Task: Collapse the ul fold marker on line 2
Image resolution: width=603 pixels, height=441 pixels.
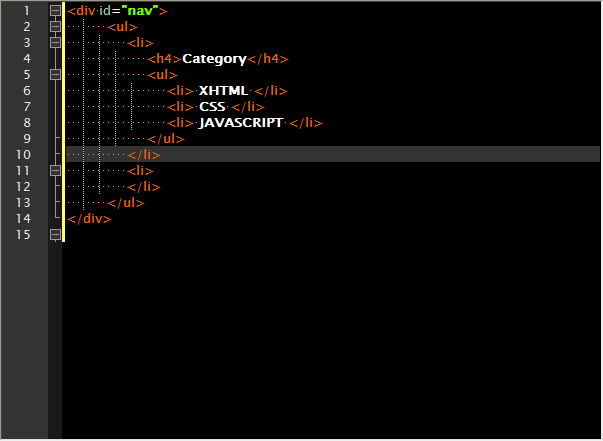Action: click(55, 27)
